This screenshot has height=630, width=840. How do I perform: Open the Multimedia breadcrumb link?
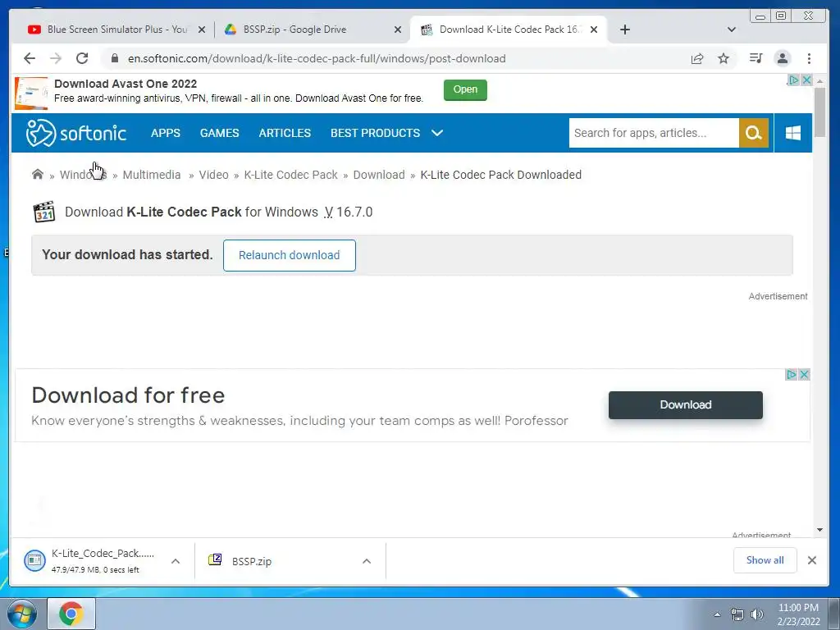(152, 175)
